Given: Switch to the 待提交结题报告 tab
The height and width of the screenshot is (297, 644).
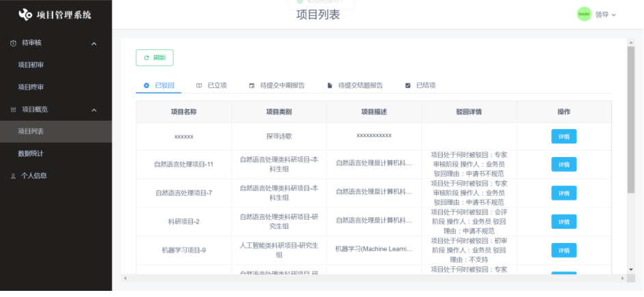Looking at the screenshot, I should tap(355, 85).
